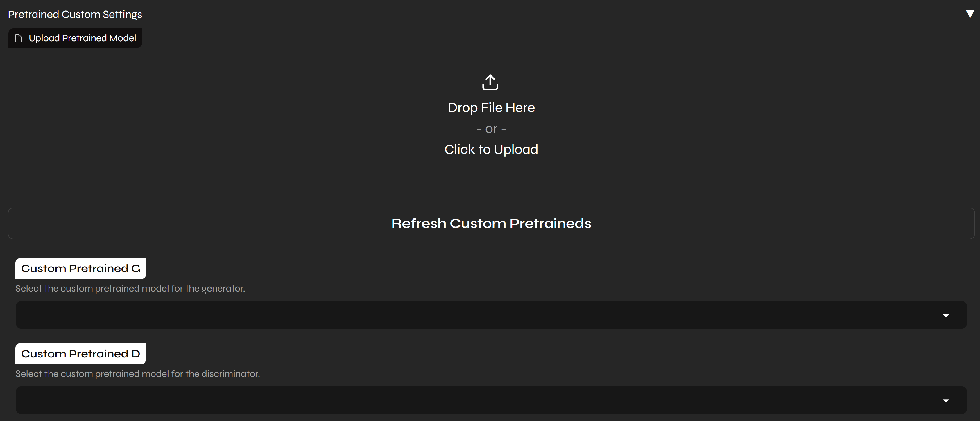980x421 pixels.
Task: Click the Custom Pretrained D label
Action: click(x=81, y=354)
